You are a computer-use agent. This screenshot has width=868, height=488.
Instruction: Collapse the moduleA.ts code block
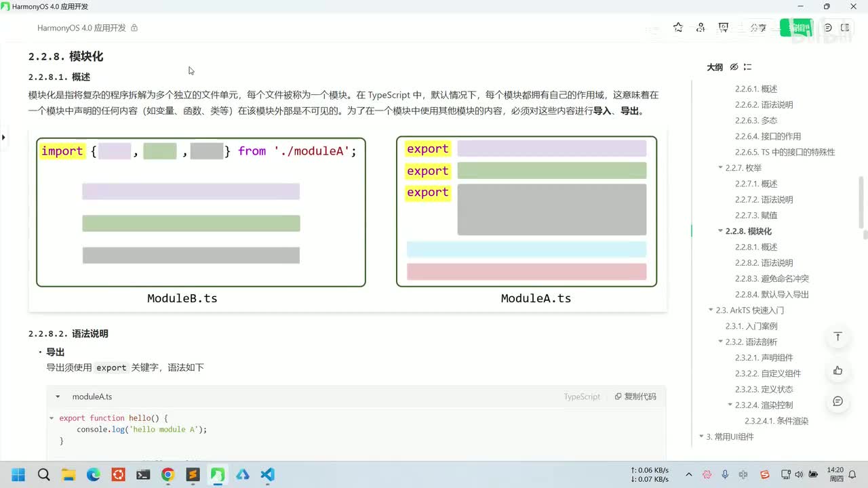[x=58, y=396]
